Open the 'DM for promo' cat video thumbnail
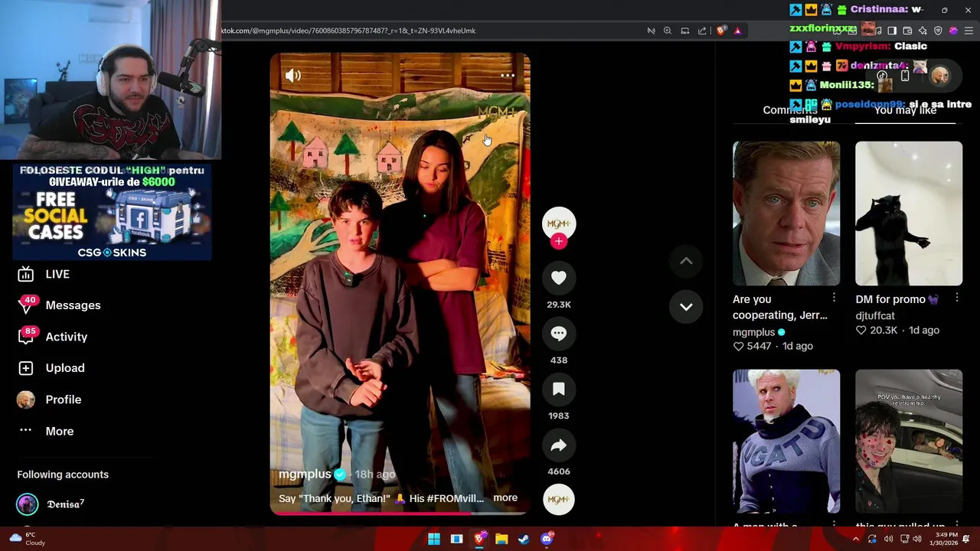This screenshot has height=551, width=980. coord(909,214)
